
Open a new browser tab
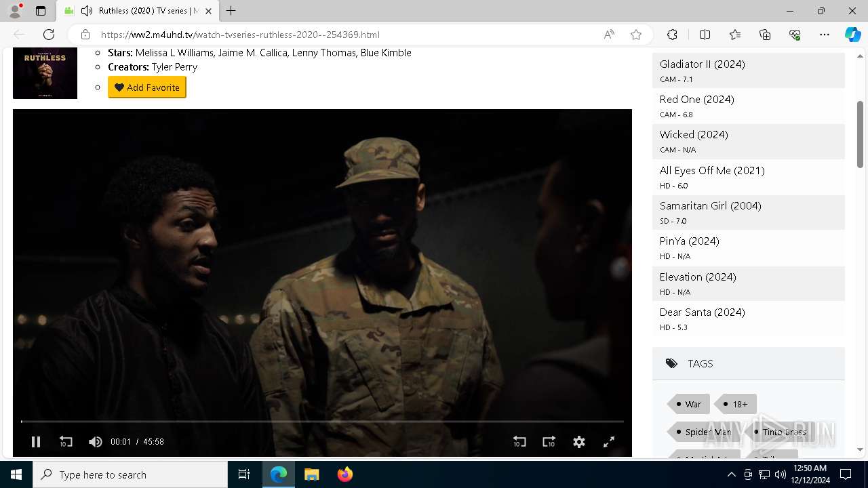[x=231, y=11]
